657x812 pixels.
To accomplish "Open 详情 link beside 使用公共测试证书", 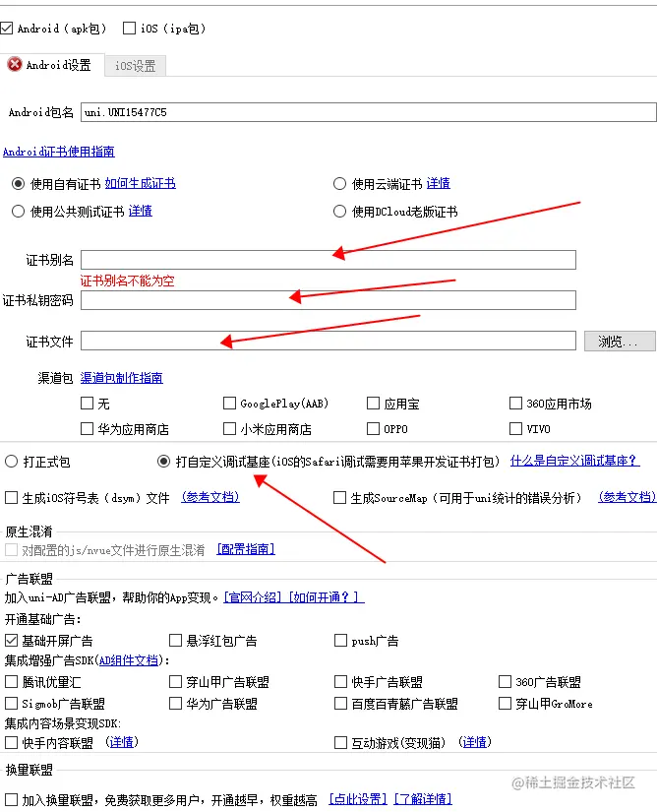I will point(141,211).
